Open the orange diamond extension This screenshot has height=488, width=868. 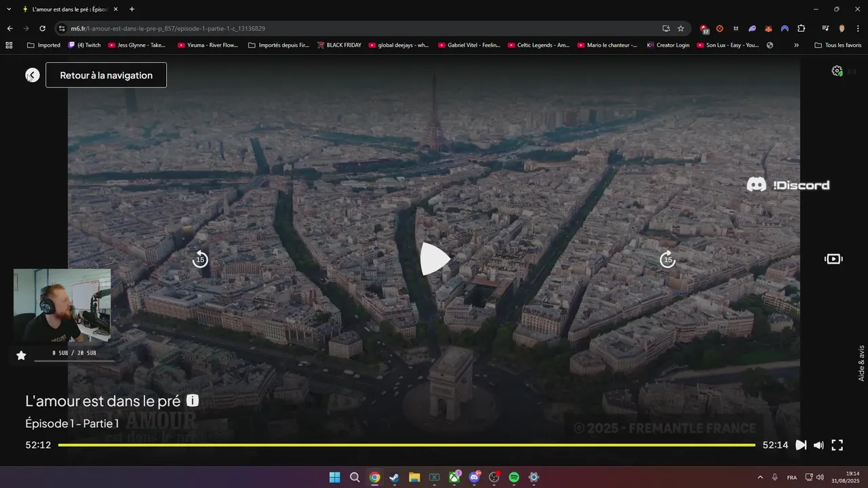tap(719, 28)
